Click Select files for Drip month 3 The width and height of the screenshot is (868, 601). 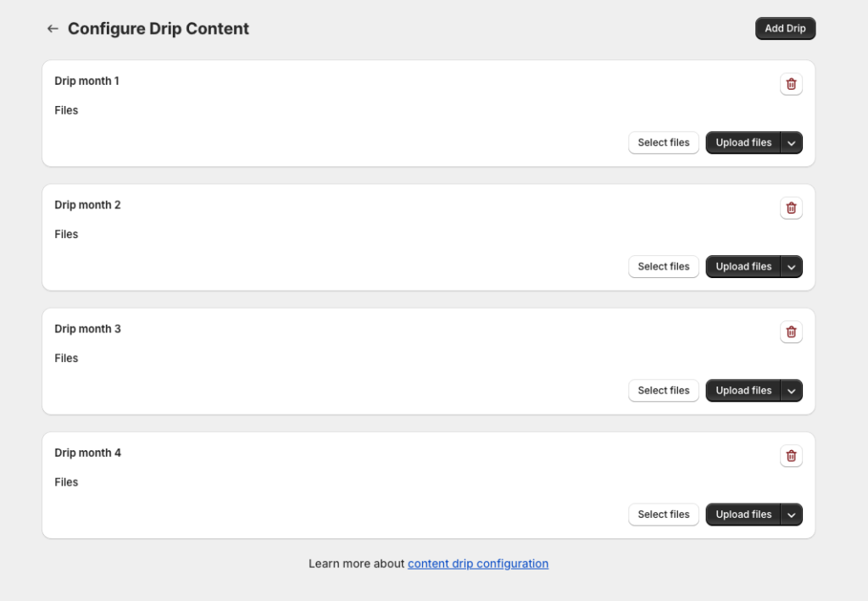pyautogui.click(x=664, y=390)
